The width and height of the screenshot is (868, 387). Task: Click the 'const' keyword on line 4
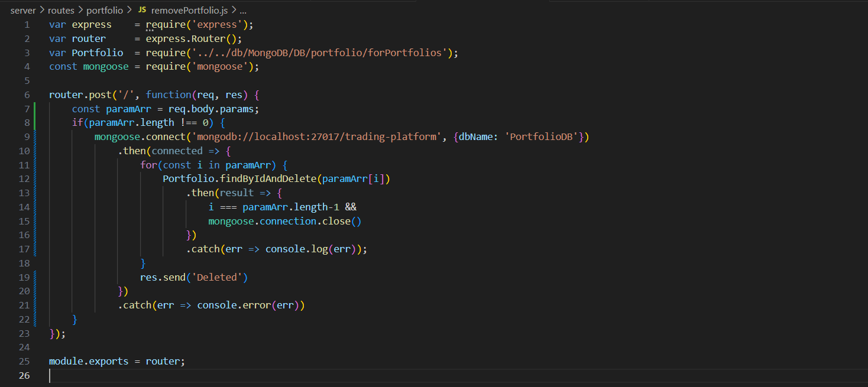63,67
